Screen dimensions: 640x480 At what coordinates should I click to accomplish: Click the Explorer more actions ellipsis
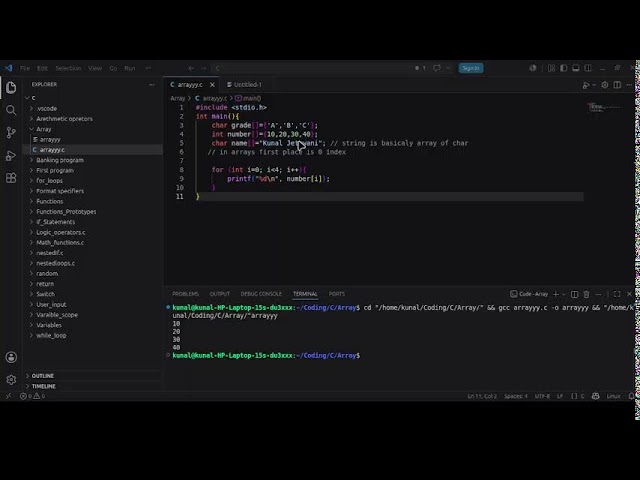coord(152,84)
